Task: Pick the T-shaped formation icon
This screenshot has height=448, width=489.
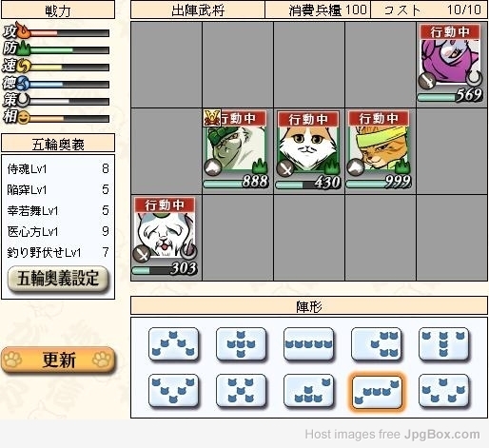Action: pos(443,343)
